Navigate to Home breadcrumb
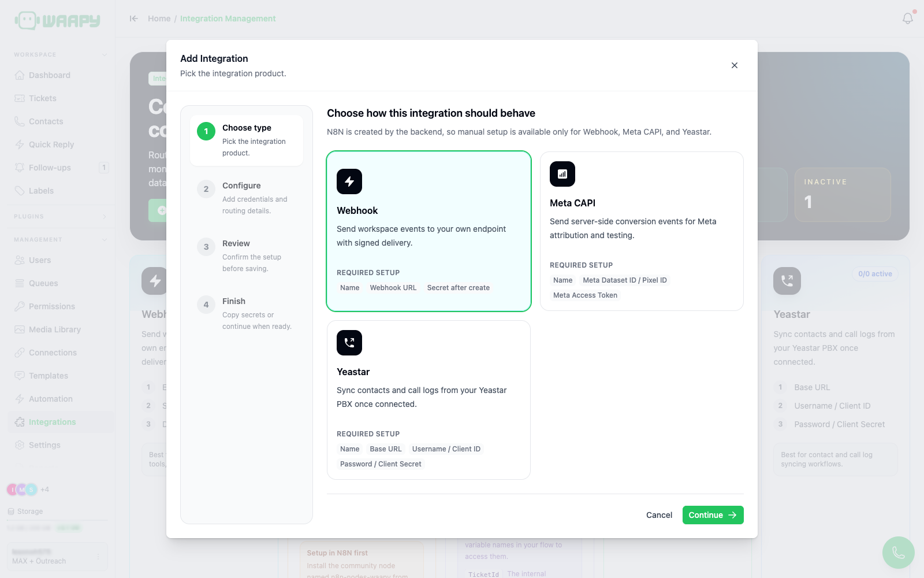 pyautogui.click(x=159, y=18)
